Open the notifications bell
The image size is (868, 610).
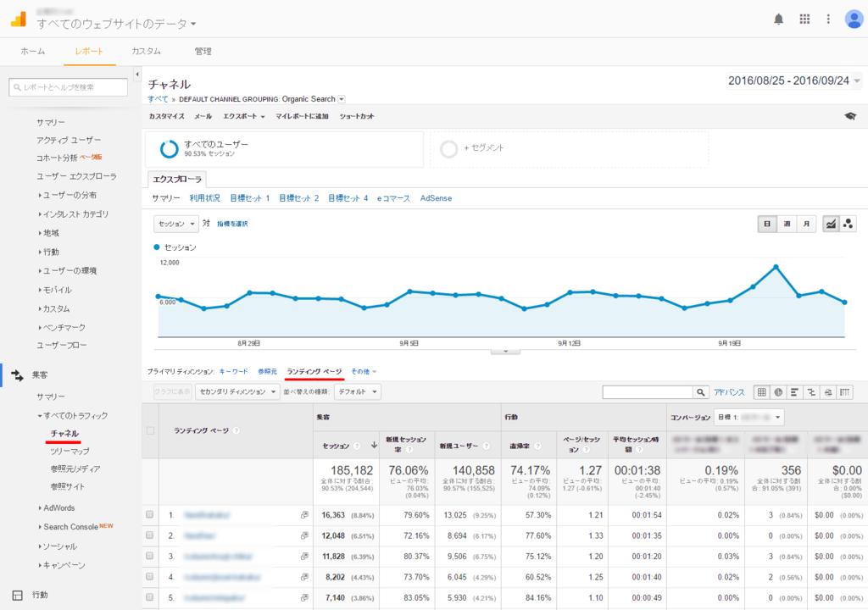778,19
